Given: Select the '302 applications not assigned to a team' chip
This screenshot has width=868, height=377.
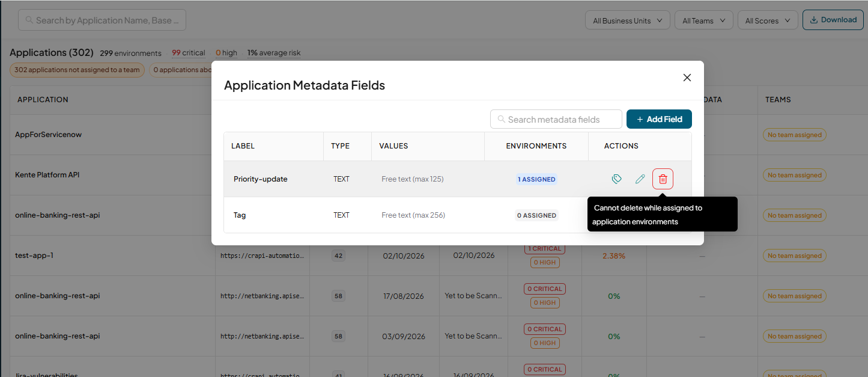Looking at the screenshot, I should pyautogui.click(x=77, y=70).
